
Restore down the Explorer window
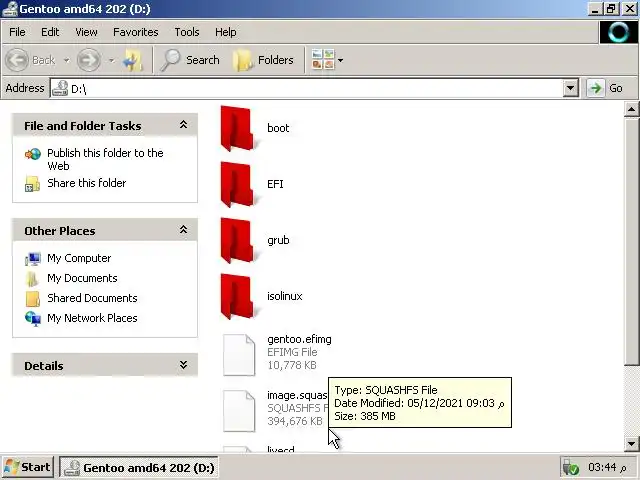[x=611, y=9]
